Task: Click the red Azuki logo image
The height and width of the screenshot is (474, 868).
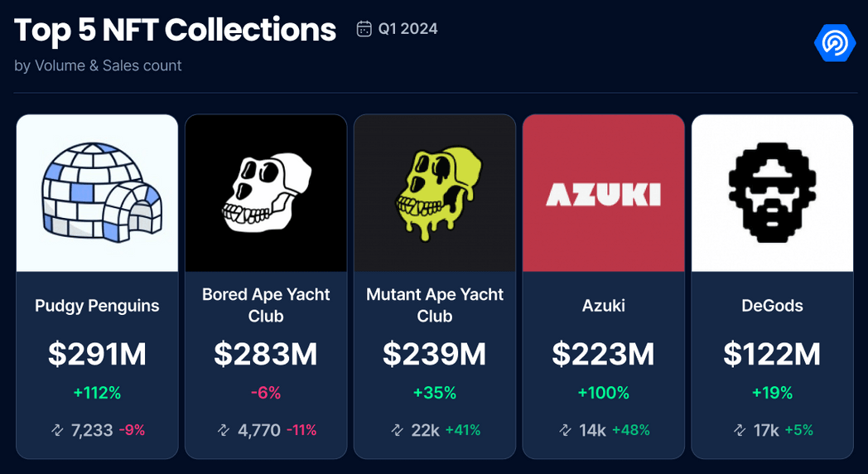Action: tap(604, 193)
